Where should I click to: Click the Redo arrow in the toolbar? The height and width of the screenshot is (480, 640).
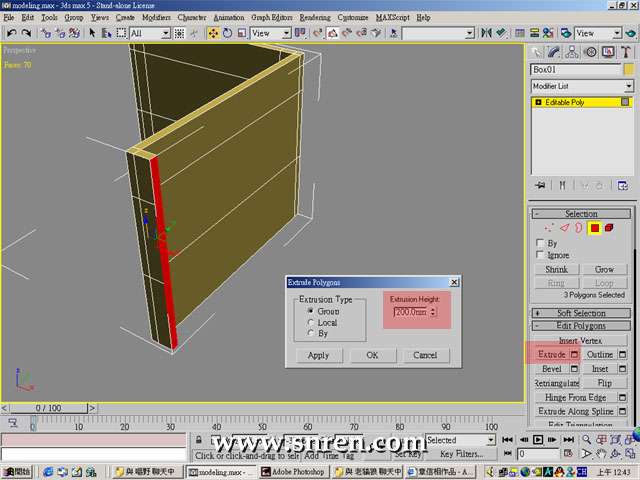point(26,33)
